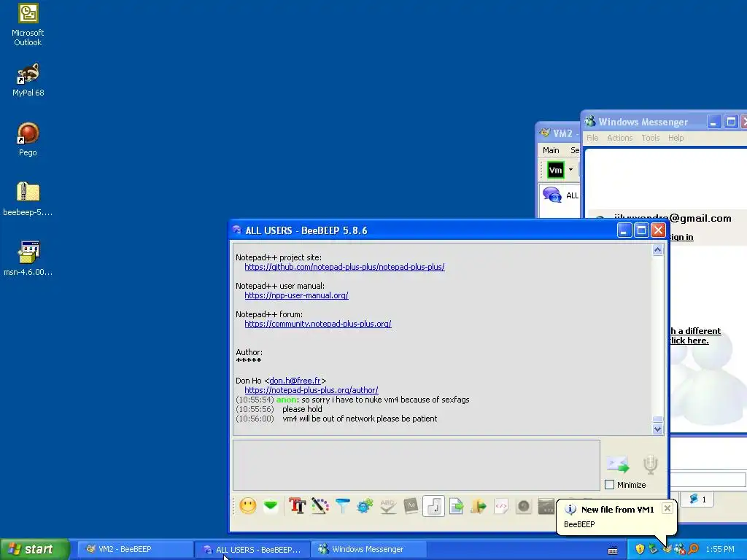The height and width of the screenshot is (560, 747).
Task: Open the emoticon smiley picker in BeeBEEP
Action: (248, 506)
